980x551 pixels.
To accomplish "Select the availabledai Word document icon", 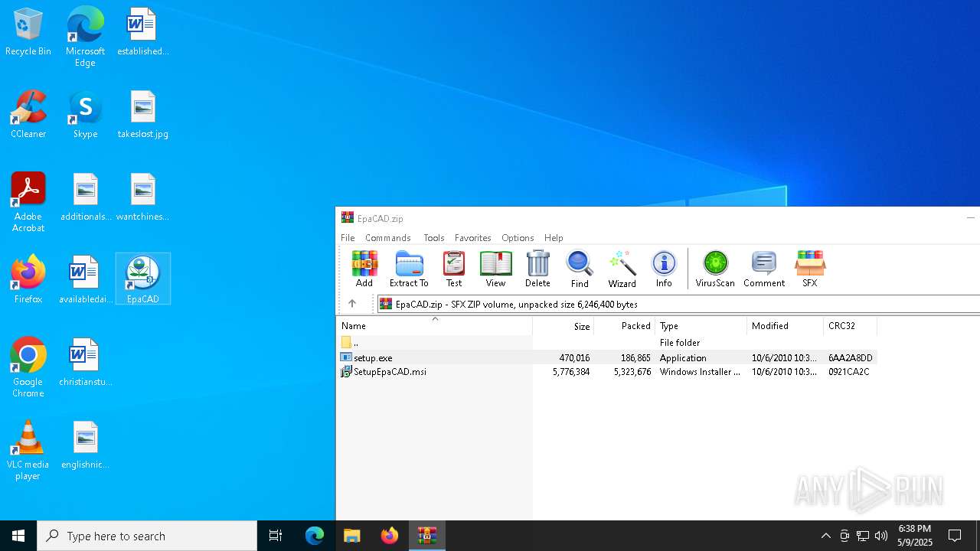I will 85,280.
